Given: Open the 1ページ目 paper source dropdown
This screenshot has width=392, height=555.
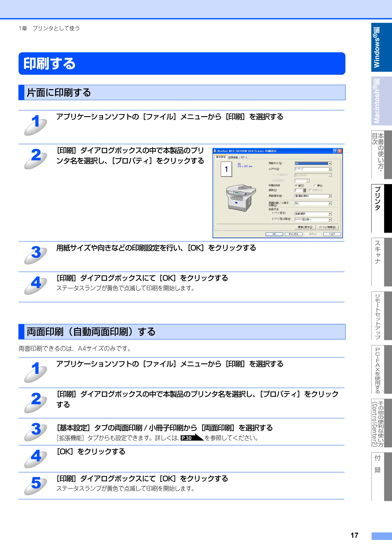Looking at the screenshot, I should 313,214.
